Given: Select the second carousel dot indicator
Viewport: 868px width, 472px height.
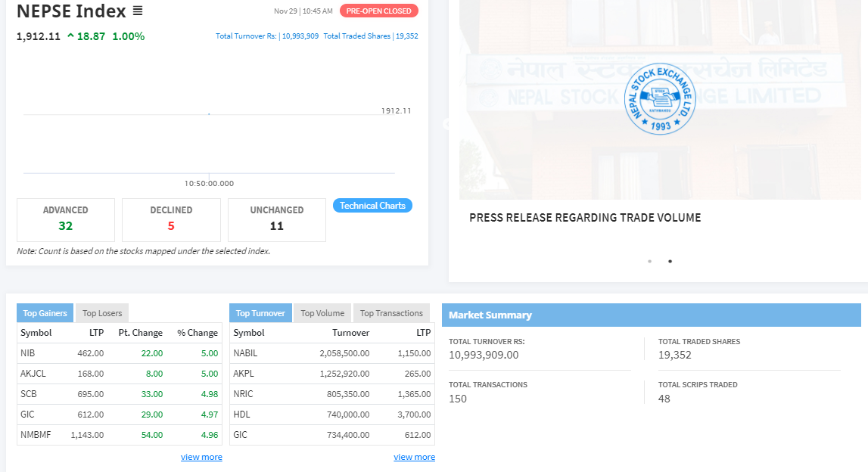Looking at the screenshot, I should pyautogui.click(x=670, y=261).
